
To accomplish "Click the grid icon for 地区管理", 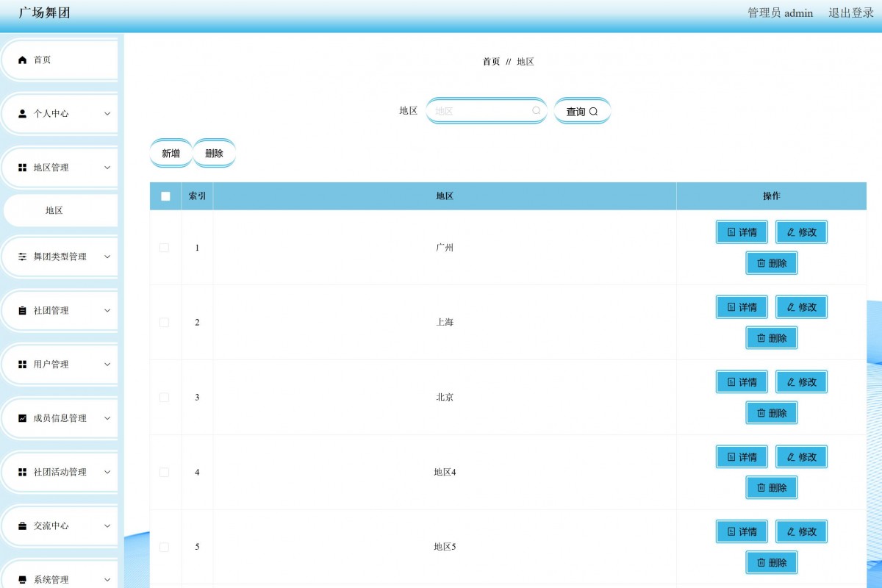I will click(22, 168).
